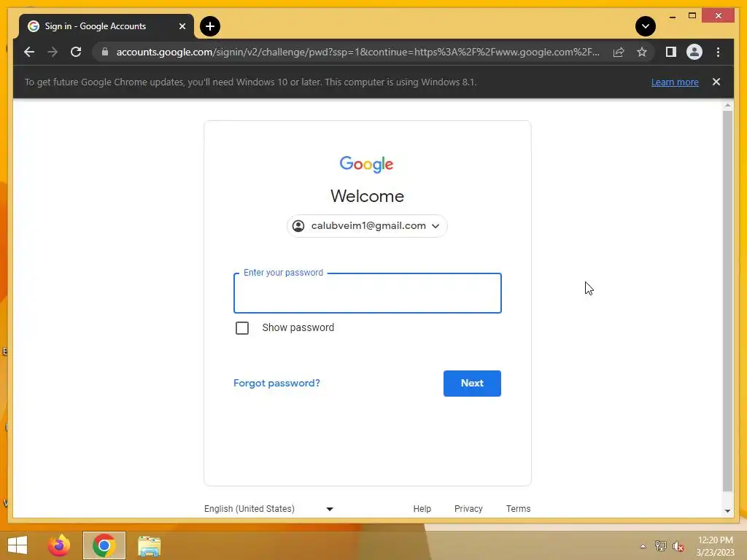
Task: Launch Firefox from the taskbar
Action: pyautogui.click(x=59, y=545)
